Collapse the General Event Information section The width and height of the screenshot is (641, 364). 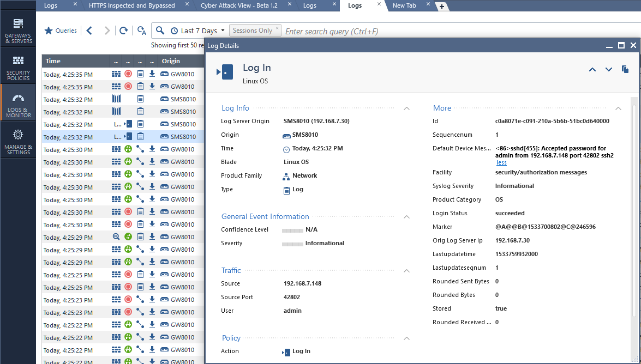[406, 217]
